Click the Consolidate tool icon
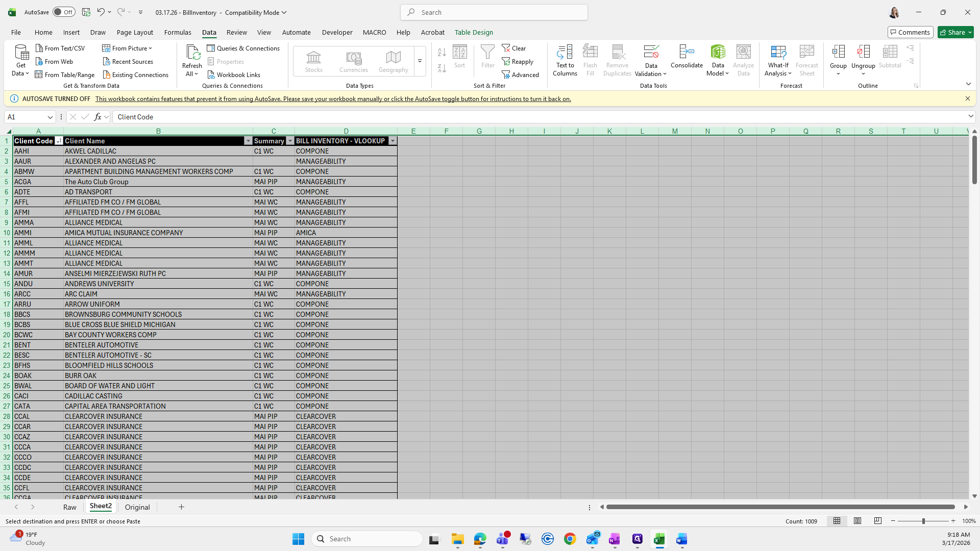Image resolution: width=980 pixels, height=551 pixels. [x=687, y=52]
